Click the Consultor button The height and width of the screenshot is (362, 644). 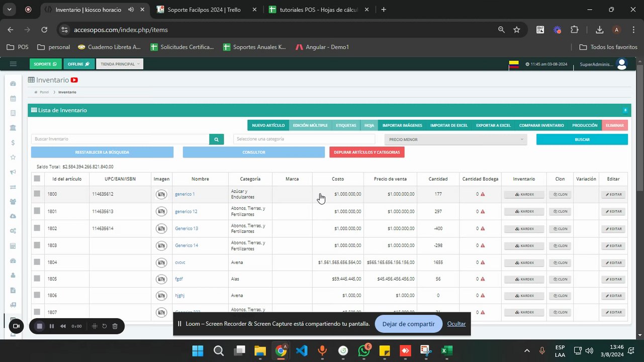254,152
